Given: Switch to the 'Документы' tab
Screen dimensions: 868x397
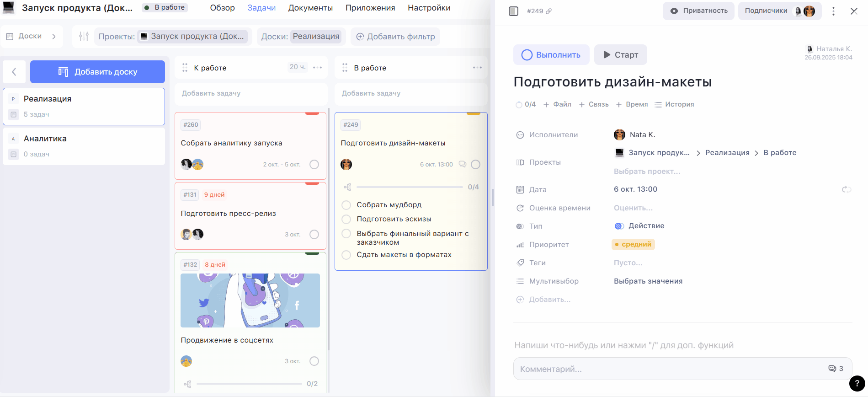Looking at the screenshot, I should pyautogui.click(x=310, y=8).
